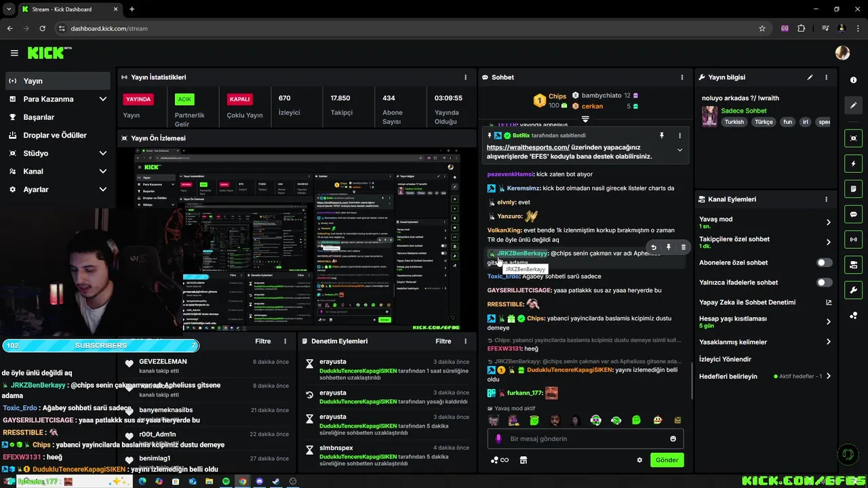Screen dimensions: 868x488
Task: Click the headset support icon
Action: tap(846, 454)
